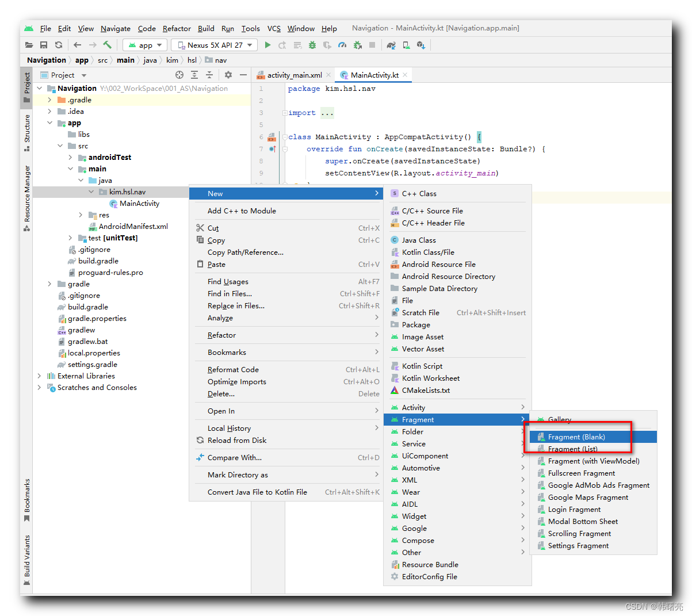
Task: Click the SDK Manager toolbar icon
Action: 421,45
